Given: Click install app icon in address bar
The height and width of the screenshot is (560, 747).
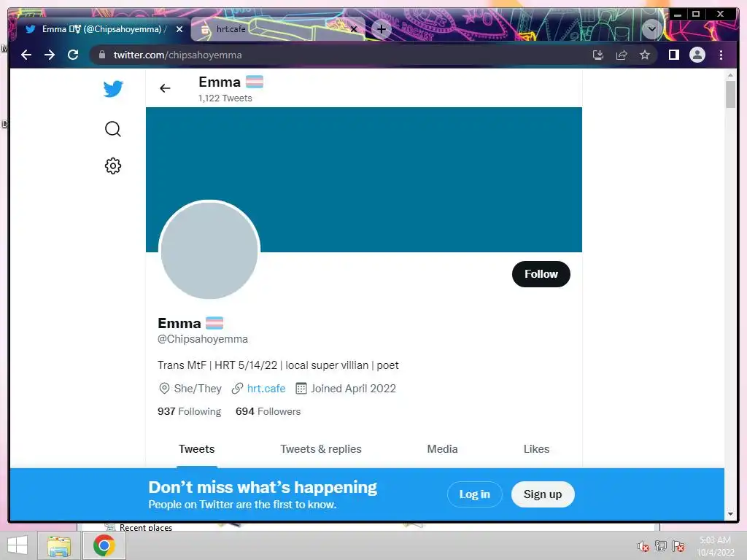Looking at the screenshot, I should coord(598,55).
